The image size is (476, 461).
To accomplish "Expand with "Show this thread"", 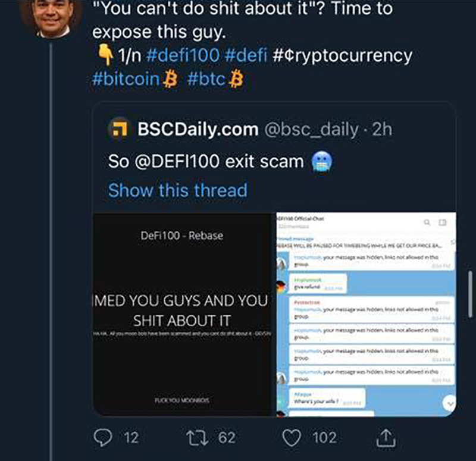I will pyautogui.click(x=177, y=190).
